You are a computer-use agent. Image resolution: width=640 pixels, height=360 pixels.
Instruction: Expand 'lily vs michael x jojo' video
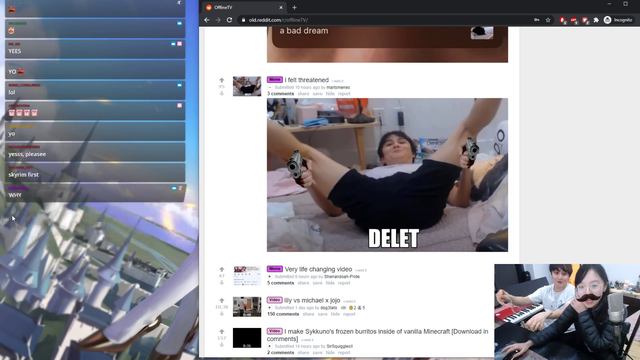269,308
